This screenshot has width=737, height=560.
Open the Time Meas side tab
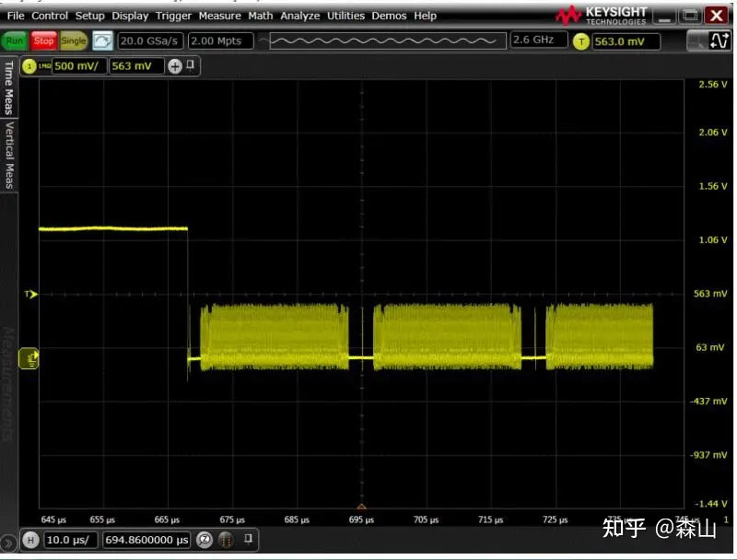coord(8,87)
